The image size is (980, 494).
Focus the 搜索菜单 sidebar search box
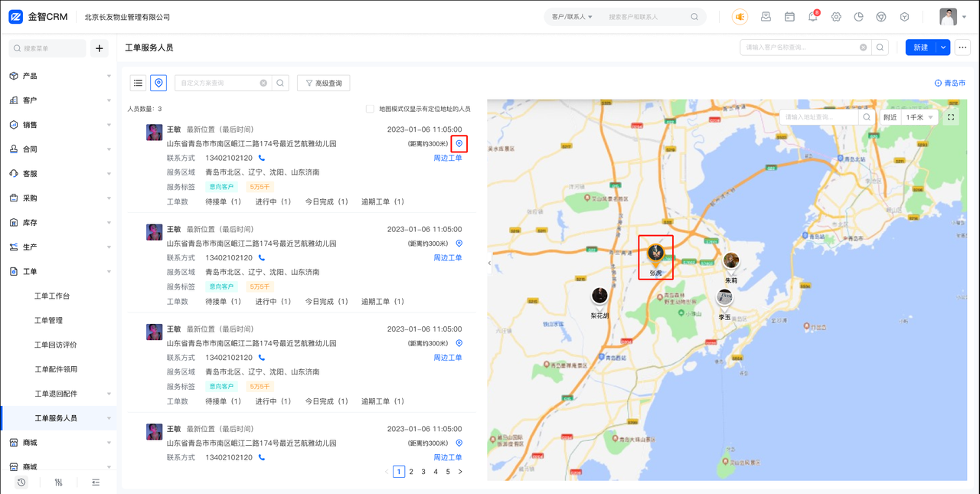click(x=47, y=48)
